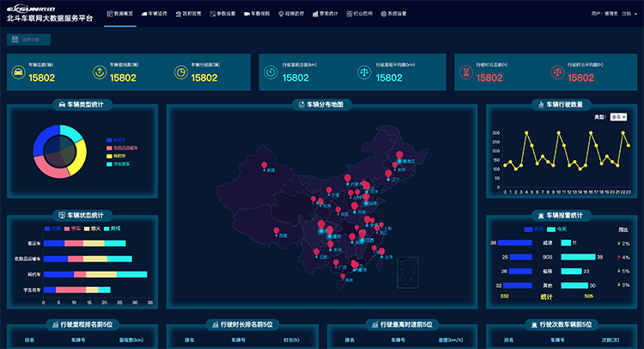The width and height of the screenshot is (644, 349).
Task: Click the calendar icon in date selector
Action: point(15,40)
